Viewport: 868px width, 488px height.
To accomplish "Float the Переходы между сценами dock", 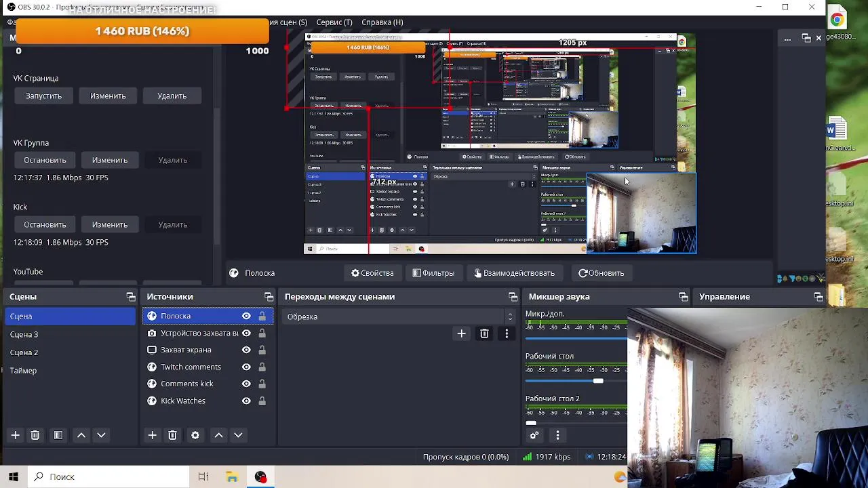I will [513, 297].
